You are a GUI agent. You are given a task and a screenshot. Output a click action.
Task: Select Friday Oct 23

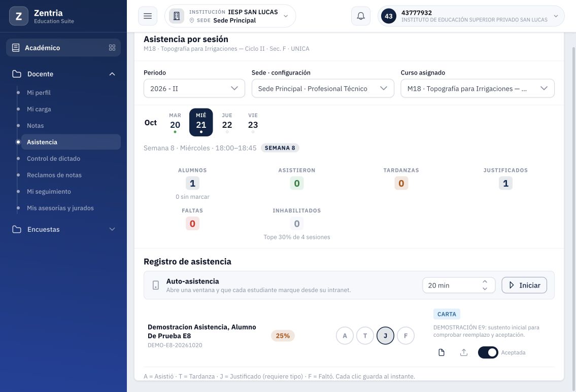pos(253,122)
